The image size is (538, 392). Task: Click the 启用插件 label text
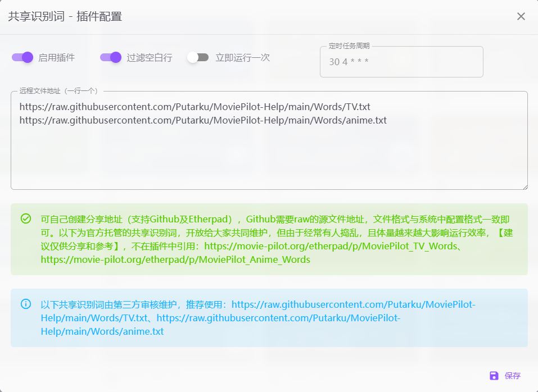56,58
